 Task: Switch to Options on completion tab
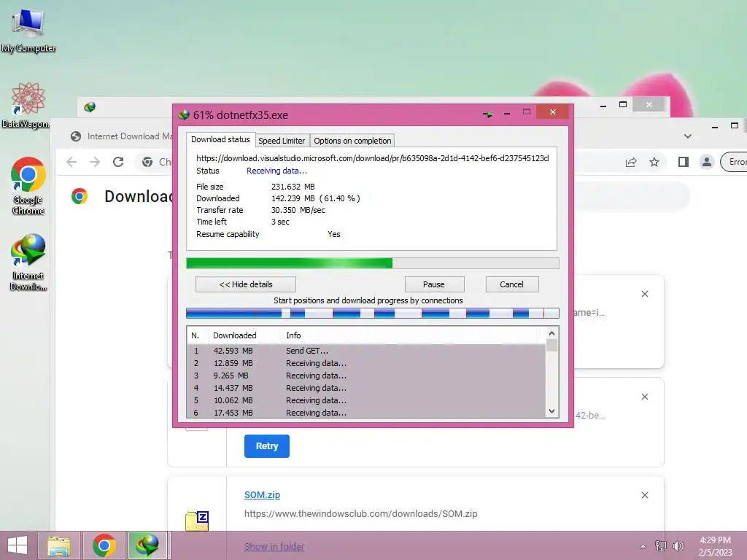click(x=352, y=141)
